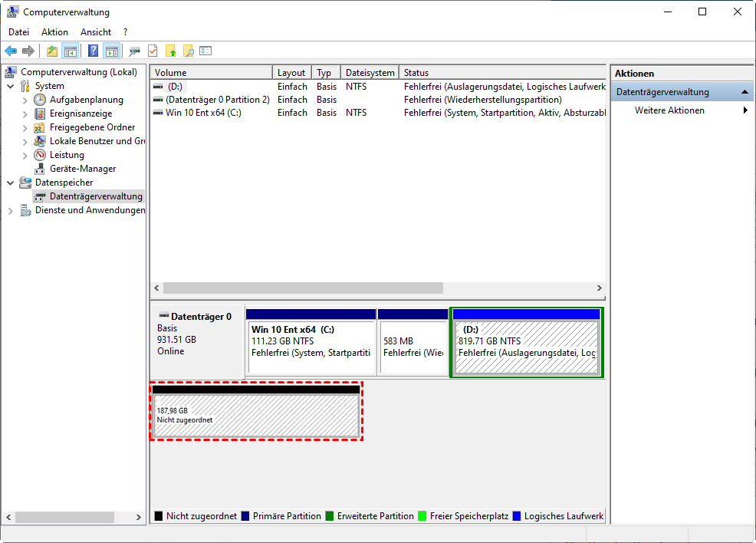Click the checklist window icon in toolbar
This screenshot has width=756, height=543.
[205, 51]
